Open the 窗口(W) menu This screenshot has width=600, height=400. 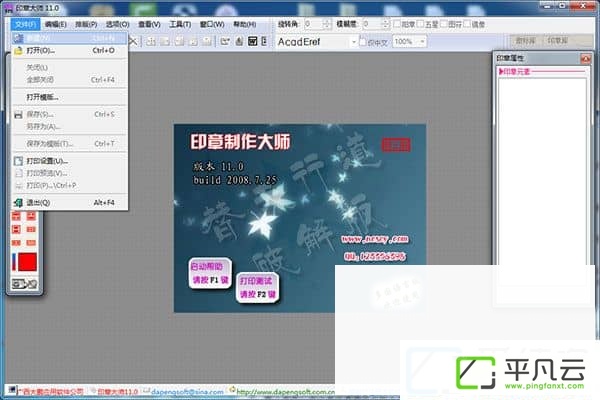(212, 24)
